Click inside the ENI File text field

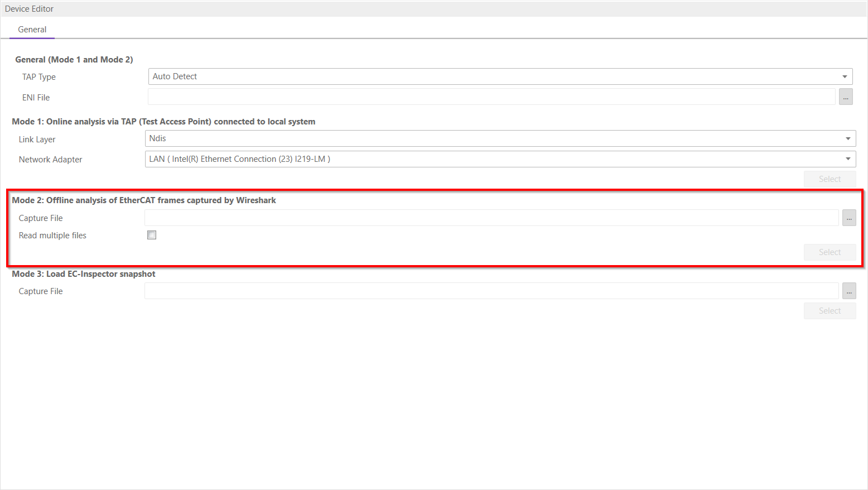(x=491, y=97)
